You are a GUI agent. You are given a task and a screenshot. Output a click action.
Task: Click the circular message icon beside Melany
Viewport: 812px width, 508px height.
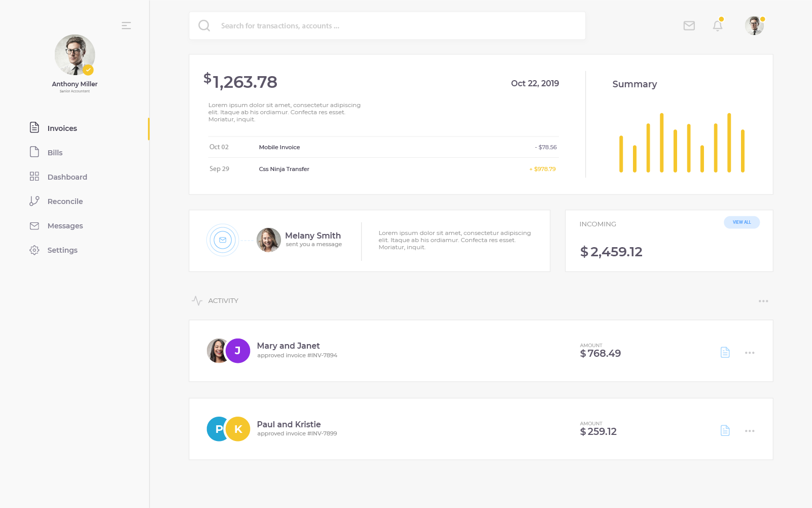click(223, 240)
